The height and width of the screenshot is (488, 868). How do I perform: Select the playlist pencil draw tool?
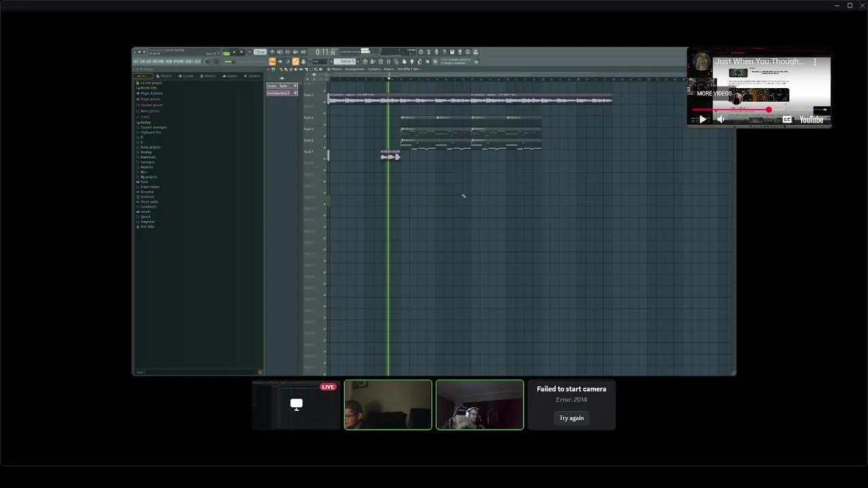click(x=281, y=69)
